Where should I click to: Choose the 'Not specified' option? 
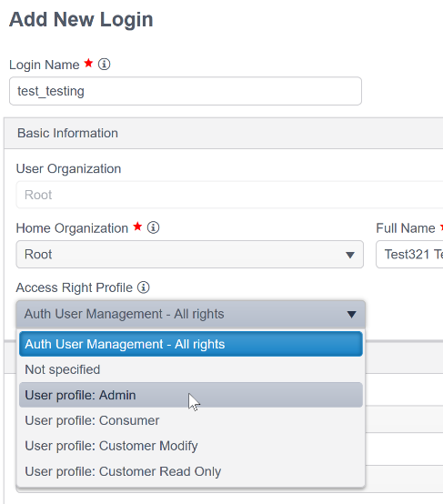191,369
